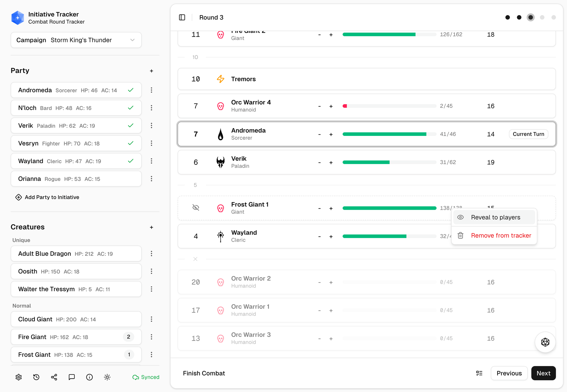This screenshot has height=392, width=567.
Task: Click the share icon in bottom toolbar
Action: point(54,377)
